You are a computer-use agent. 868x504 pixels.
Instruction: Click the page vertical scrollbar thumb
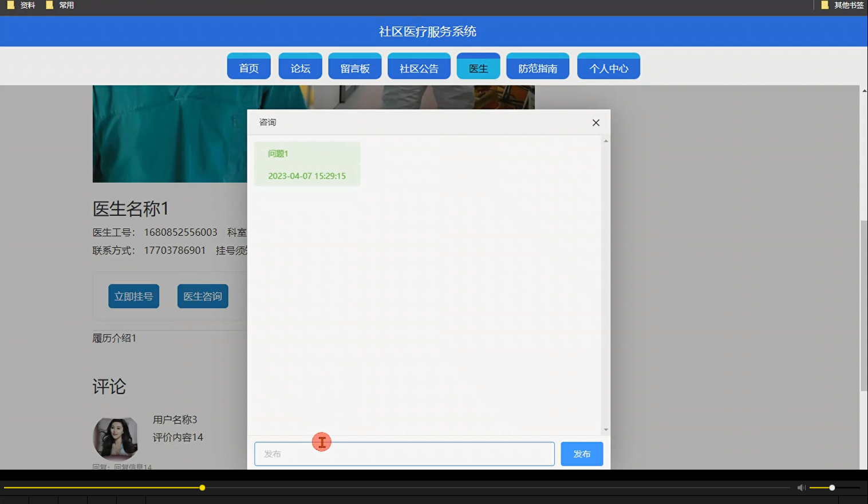pos(864,305)
